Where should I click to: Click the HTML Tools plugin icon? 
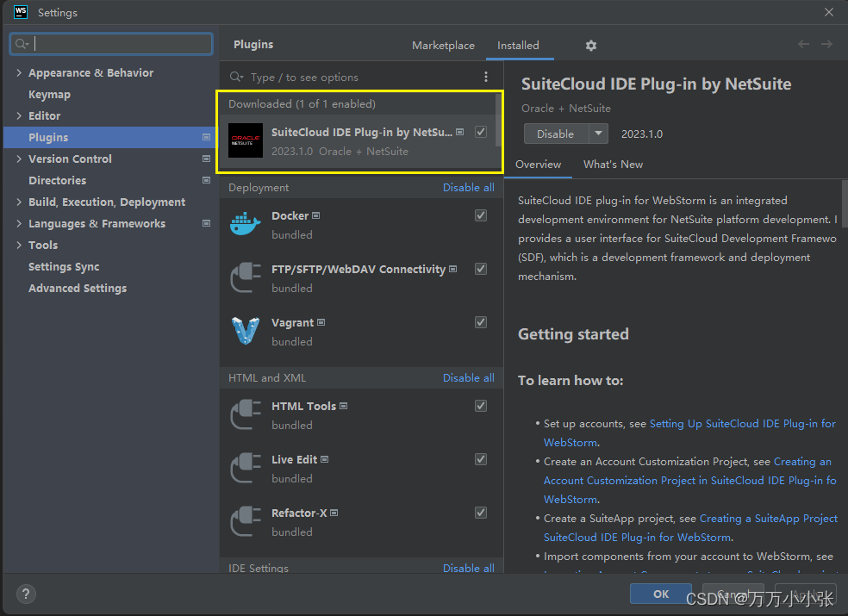(247, 414)
